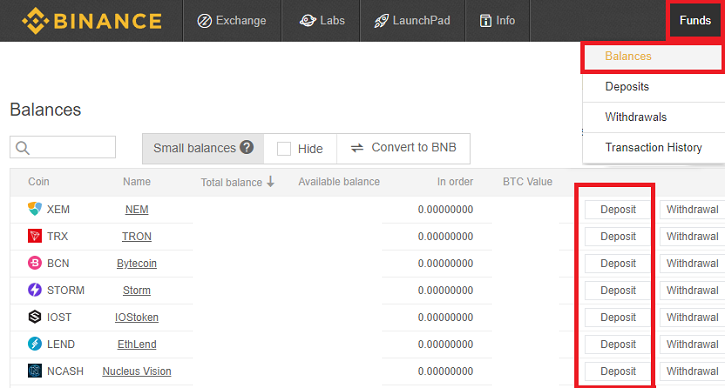Click Deposit for NCASH

(618, 371)
